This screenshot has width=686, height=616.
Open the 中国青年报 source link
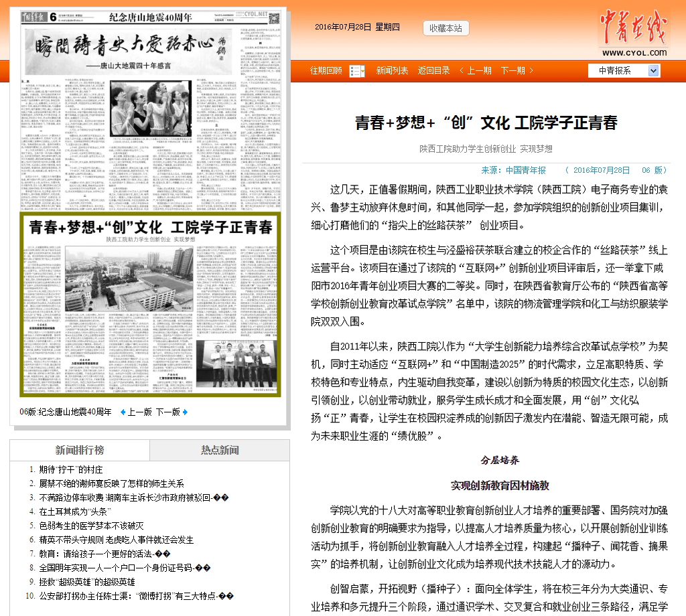[525, 170]
